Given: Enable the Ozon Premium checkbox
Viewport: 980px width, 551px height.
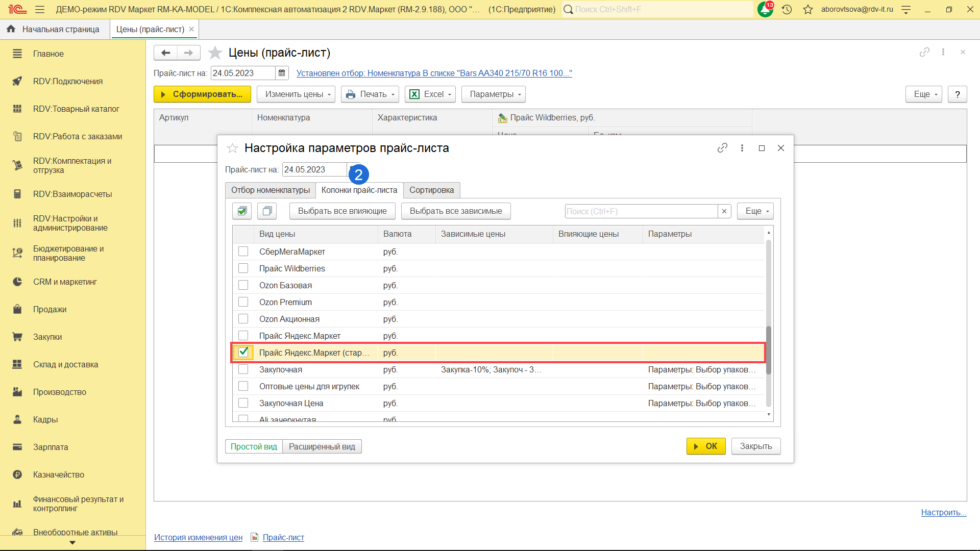Looking at the screenshot, I should pos(243,302).
